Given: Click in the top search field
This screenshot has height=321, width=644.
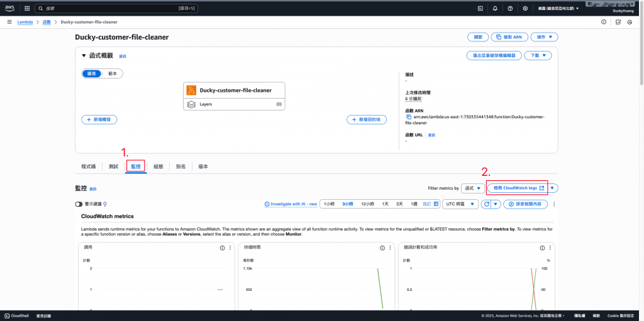Looking at the screenshot, I should (x=116, y=8).
